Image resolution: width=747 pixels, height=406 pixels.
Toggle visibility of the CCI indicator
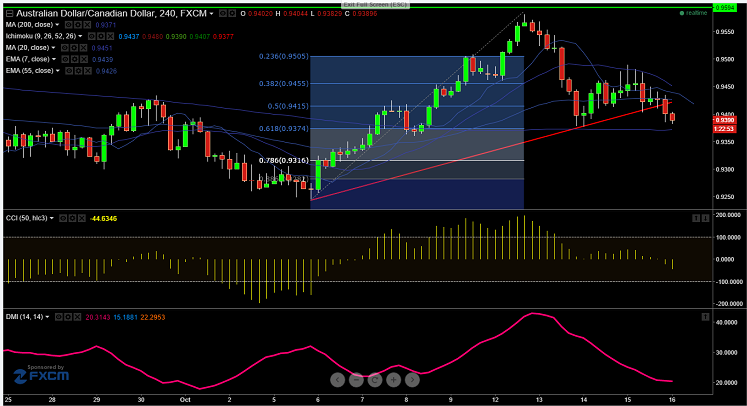[63, 218]
